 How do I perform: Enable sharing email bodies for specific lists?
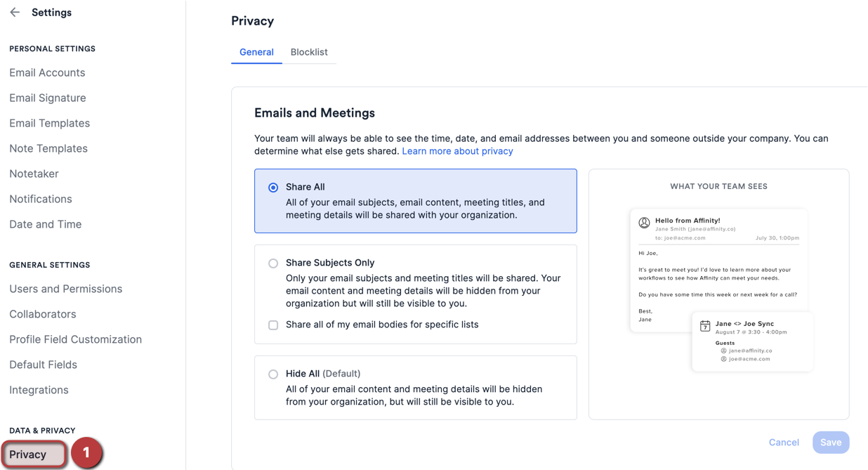tap(273, 325)
